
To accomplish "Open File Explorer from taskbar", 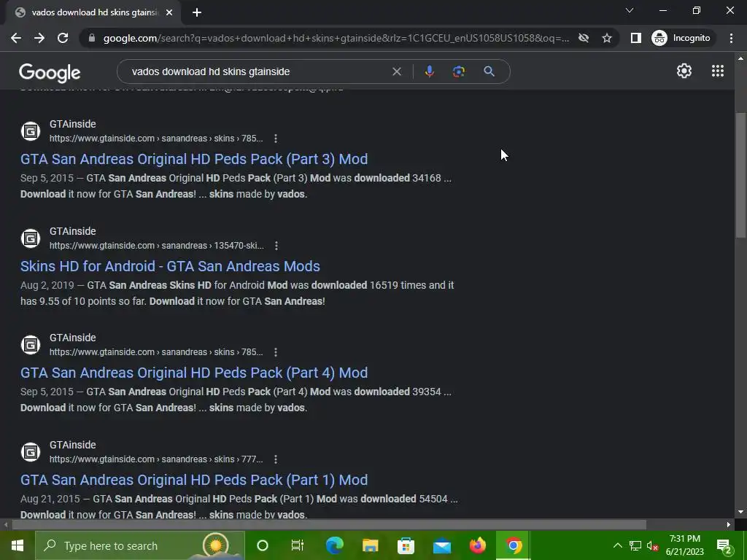I will (x=370, y=545).
